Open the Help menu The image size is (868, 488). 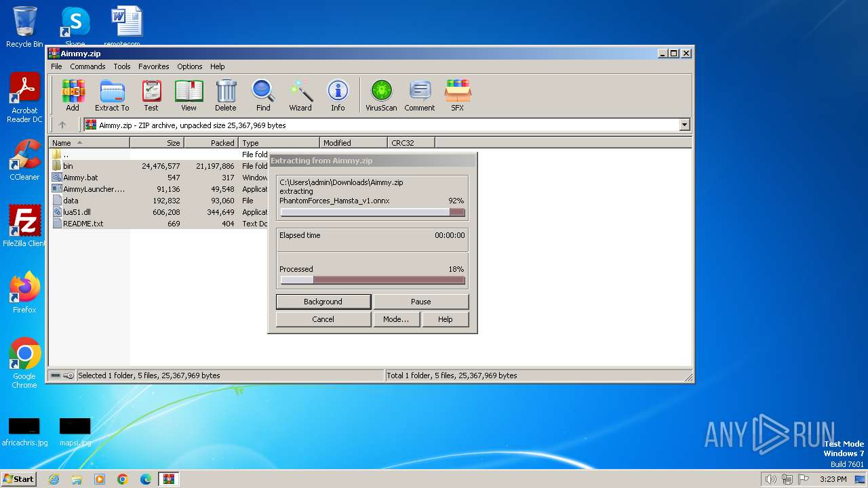[217, 66]
